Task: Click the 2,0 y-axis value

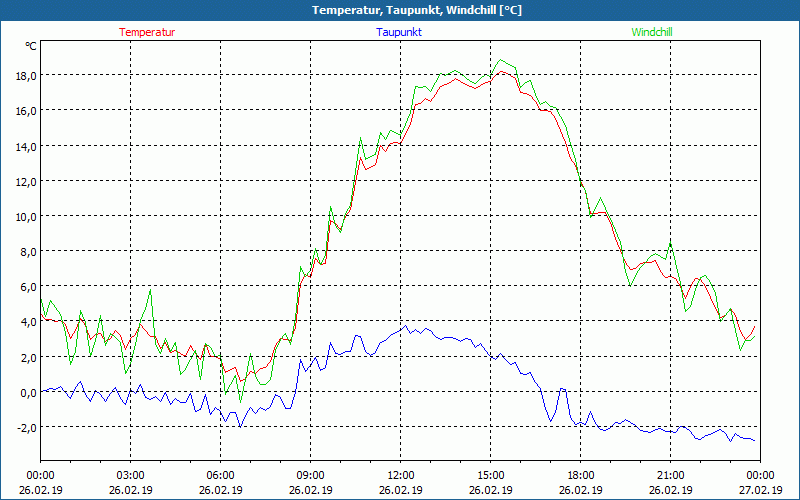Action: (29, 357)
